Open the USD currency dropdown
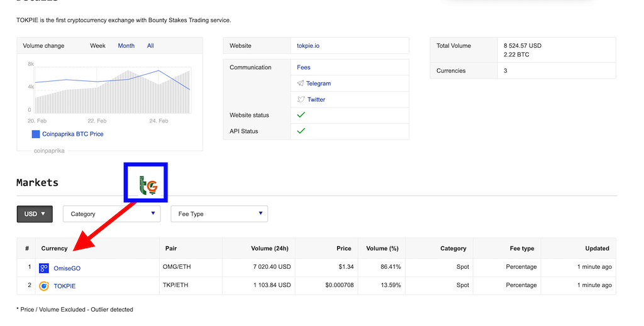The height and width of the screenshot is (326, 644). point(35,214)
